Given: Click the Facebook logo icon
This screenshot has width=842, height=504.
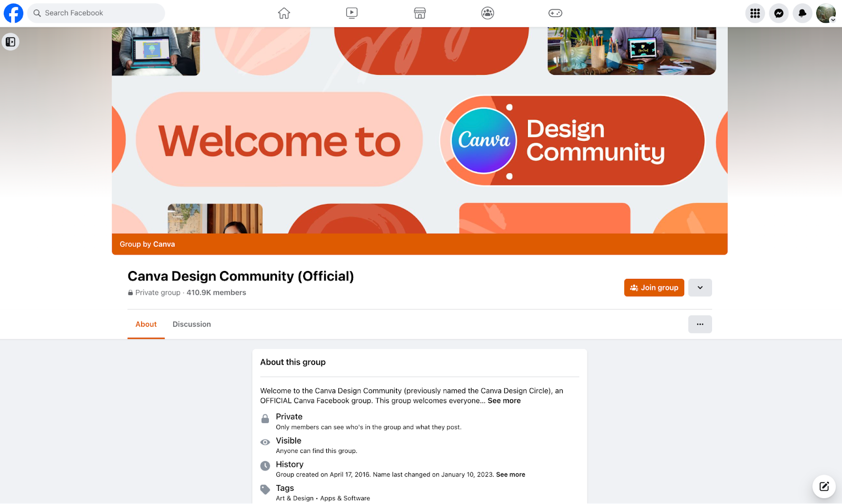Looking at the screenshot, I should coord(14,13).
